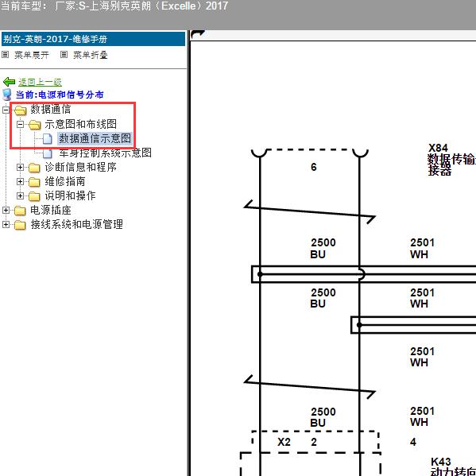Viewport: 476px width, 476px height.
Task: Click the 车身控制系统示意图 page icon
Action: (48, 153)
